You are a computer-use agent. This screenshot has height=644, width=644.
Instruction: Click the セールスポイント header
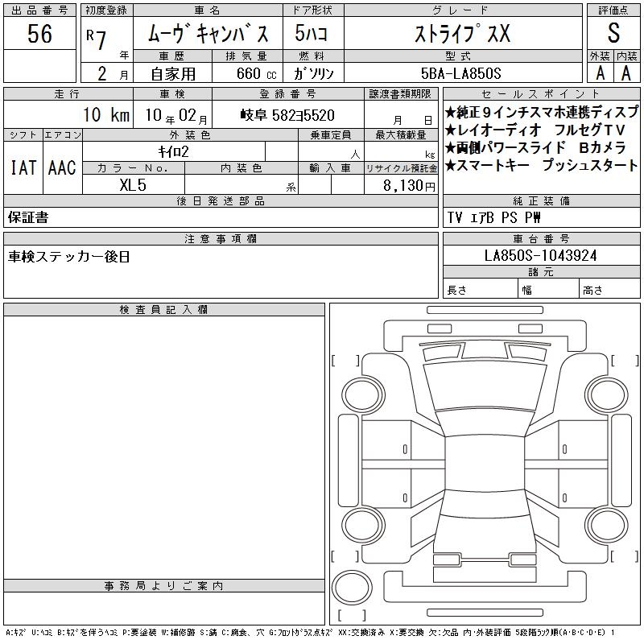541,94
